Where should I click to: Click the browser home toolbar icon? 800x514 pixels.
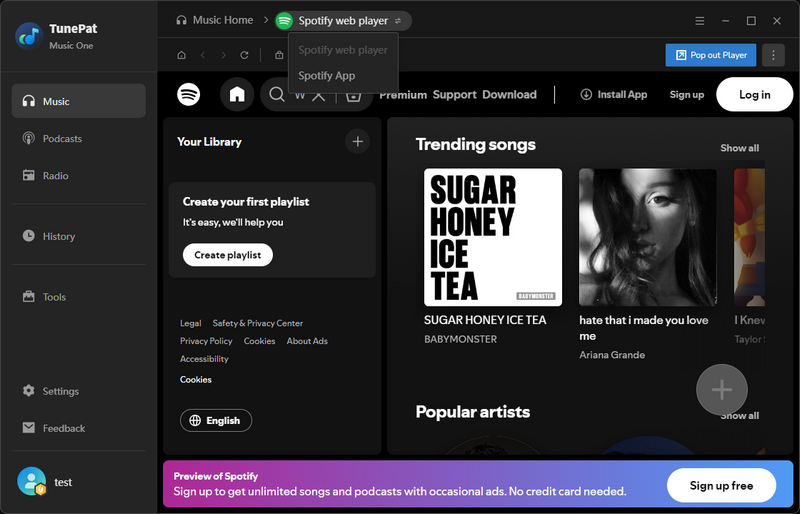[x=181, y=55]
